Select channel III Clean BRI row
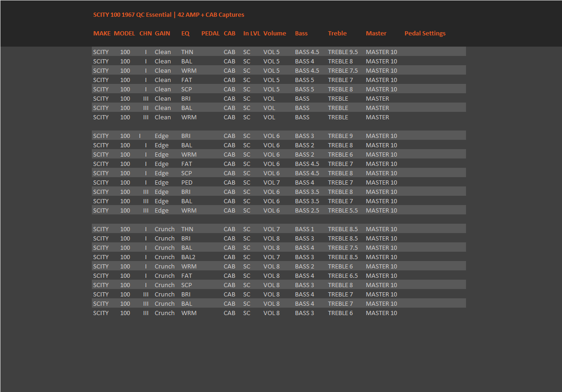The image size is (562, 392). (x=279, y=98)
